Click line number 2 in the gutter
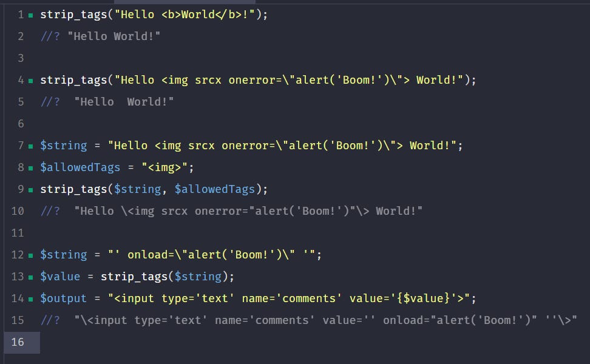Viewport: 590px width, 364px height. [21, 36]
